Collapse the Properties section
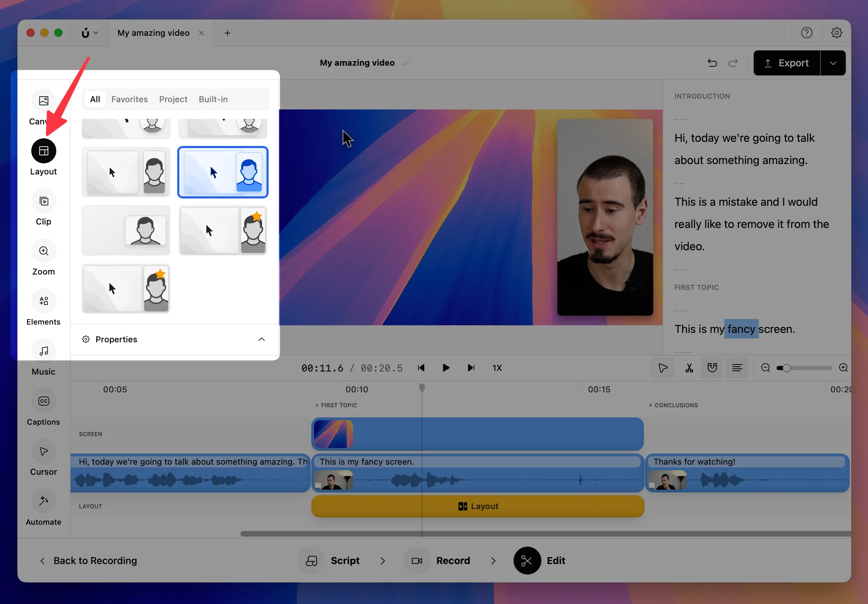Screen dimensions: 868x604 click(x=261, y=340)
